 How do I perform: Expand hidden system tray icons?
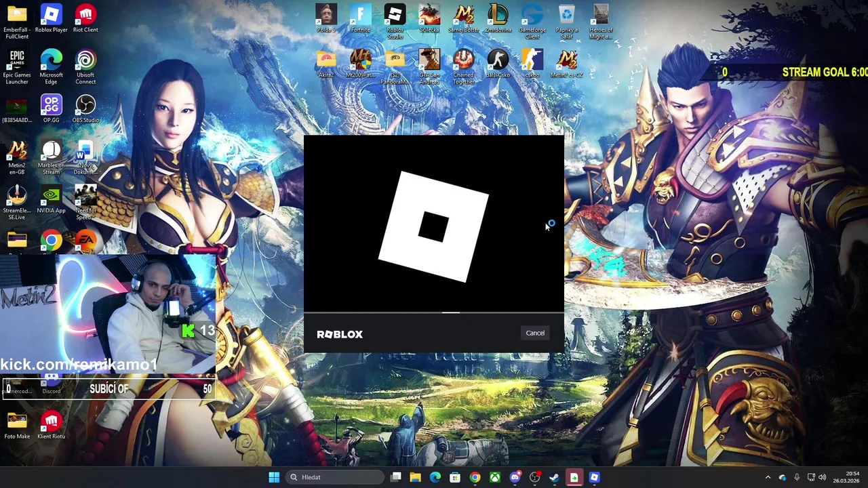(x=768, y=477)
